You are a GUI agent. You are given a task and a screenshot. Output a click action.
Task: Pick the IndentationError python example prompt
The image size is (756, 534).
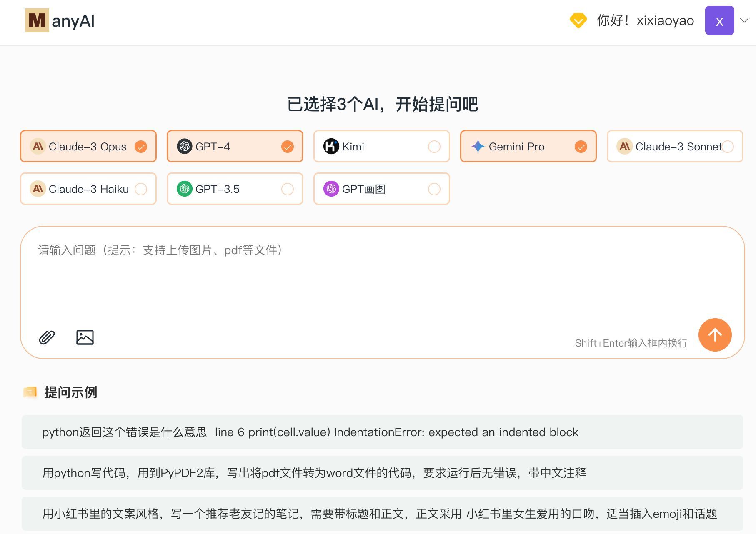tap(382, 432)
